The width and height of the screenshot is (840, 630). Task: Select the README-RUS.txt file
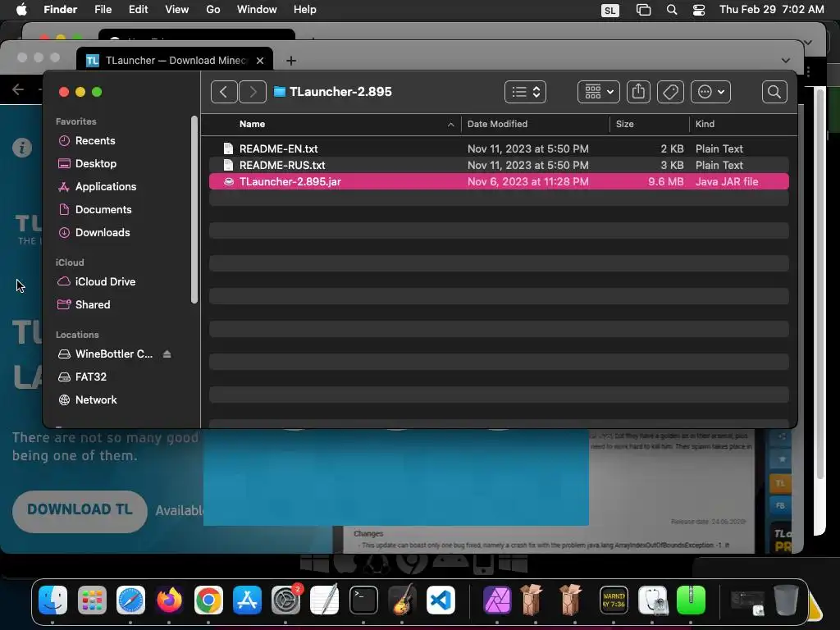[499, 165]
